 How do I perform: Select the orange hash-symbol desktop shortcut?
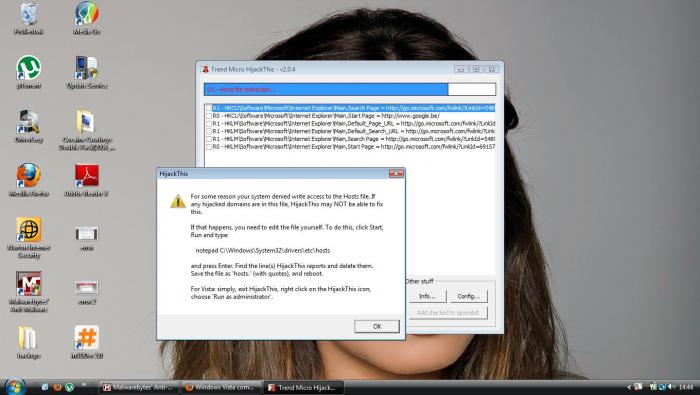tap(87, 342)
